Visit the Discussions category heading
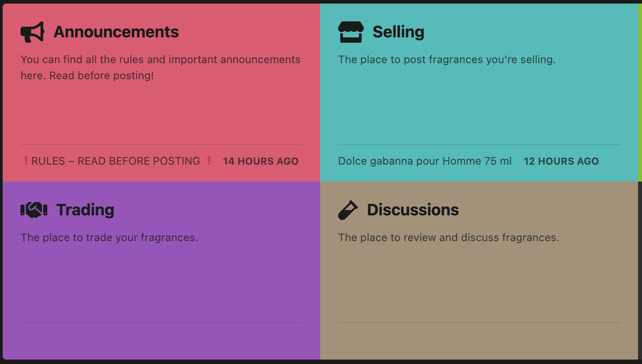 pyautogui.click(x=413, y=210)
